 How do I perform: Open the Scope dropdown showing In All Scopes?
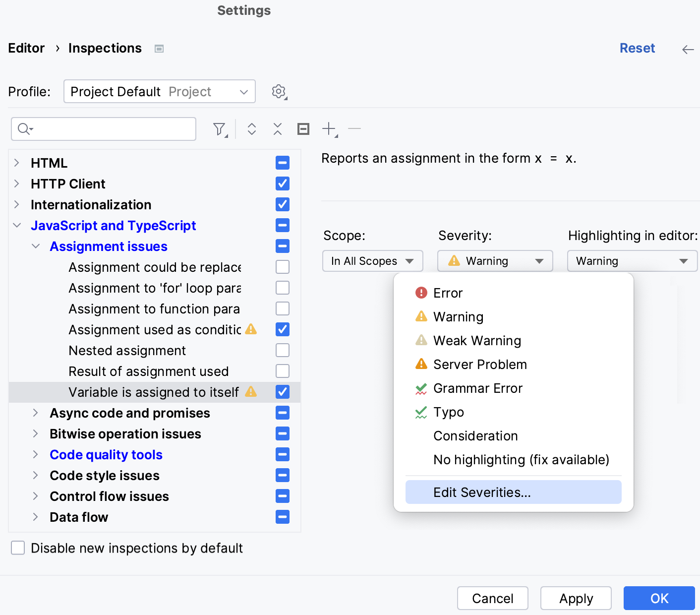click(372, 260)
